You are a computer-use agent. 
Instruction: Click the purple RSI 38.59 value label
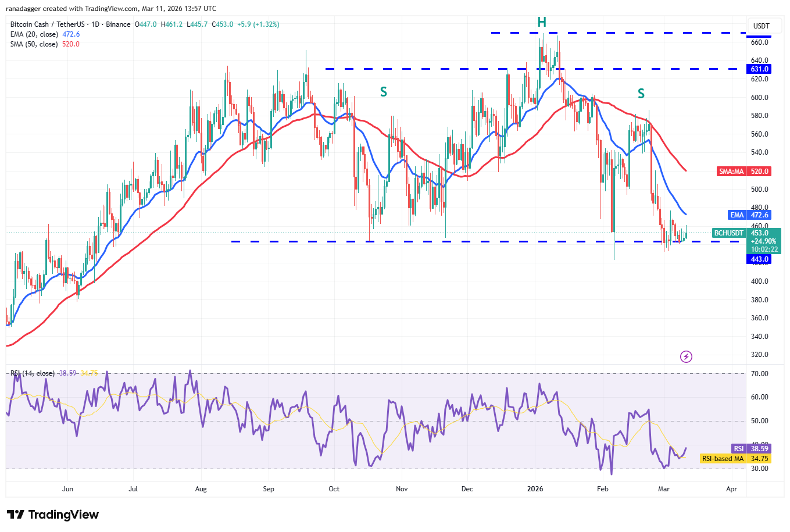[x=751, y=448]
